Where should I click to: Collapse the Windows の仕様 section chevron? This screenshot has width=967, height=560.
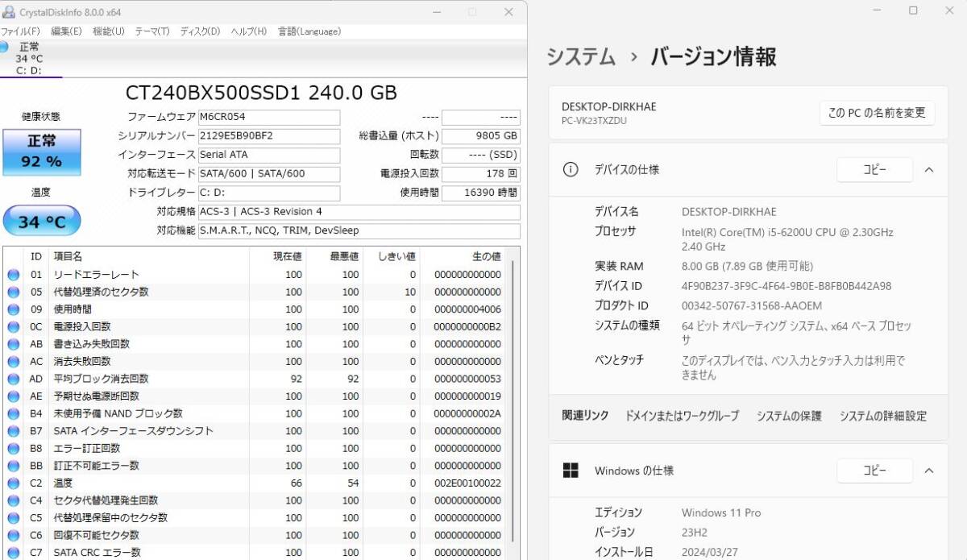pos(929,471)
